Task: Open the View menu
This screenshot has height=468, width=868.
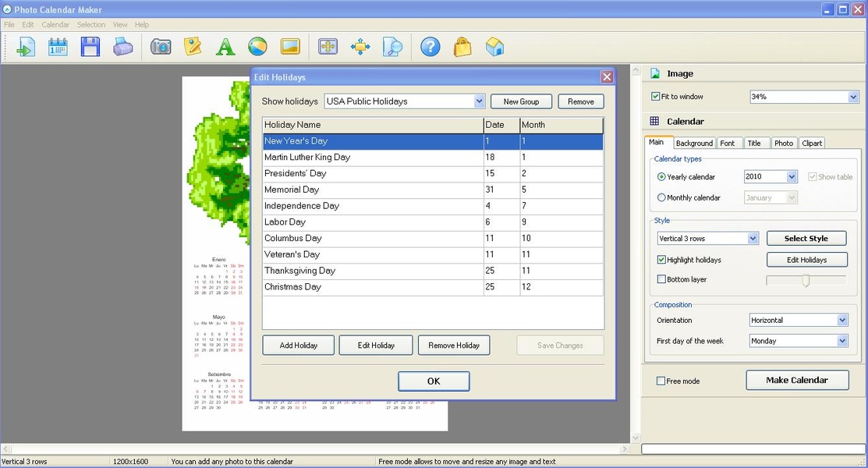Action: (x=120, y=24)
